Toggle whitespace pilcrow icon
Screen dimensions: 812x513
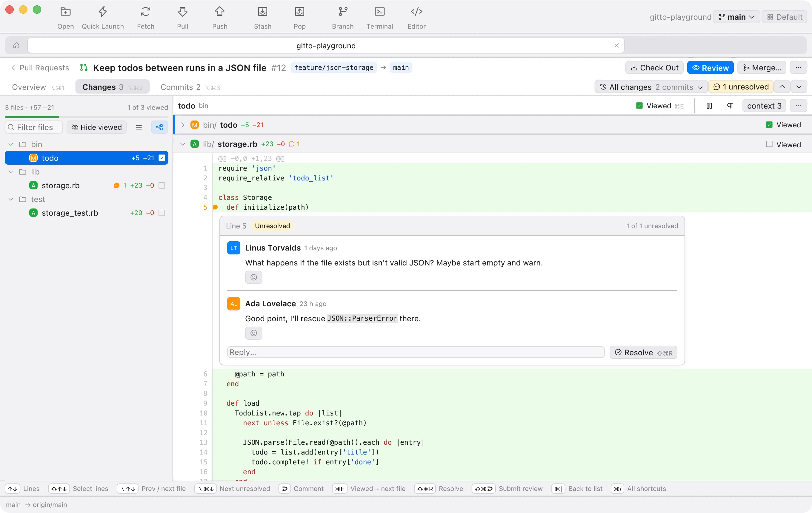click(730, 106)
